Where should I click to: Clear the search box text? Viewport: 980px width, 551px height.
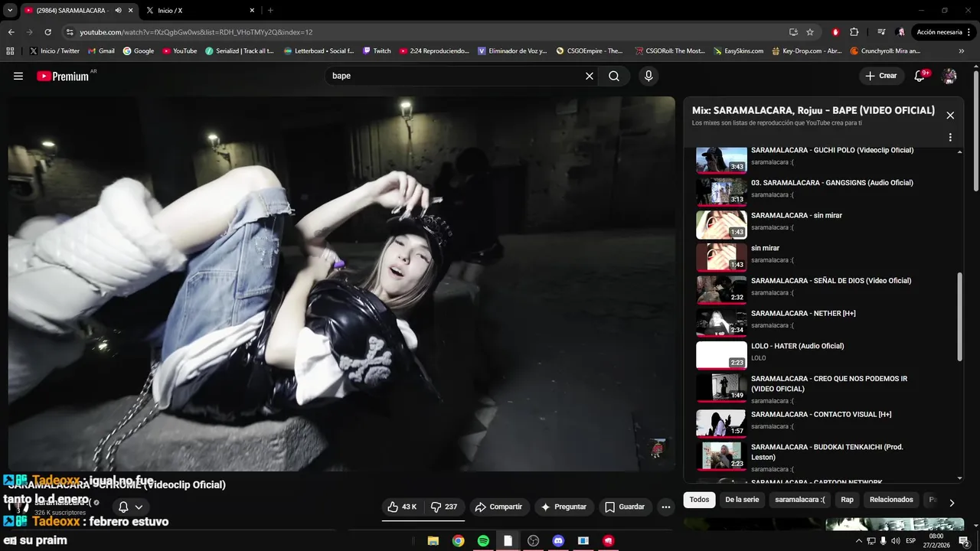590,76
